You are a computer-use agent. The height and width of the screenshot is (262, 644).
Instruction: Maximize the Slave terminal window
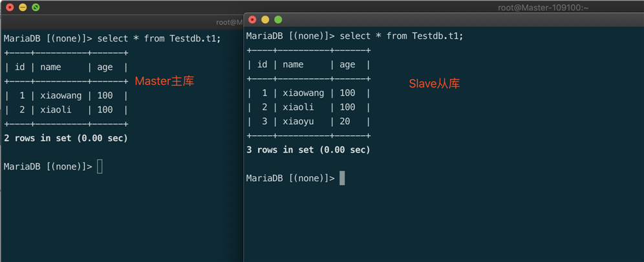[278, 19]
